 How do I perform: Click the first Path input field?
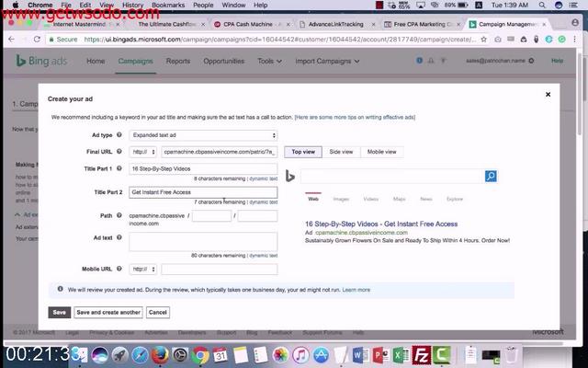tap(211, 215)
